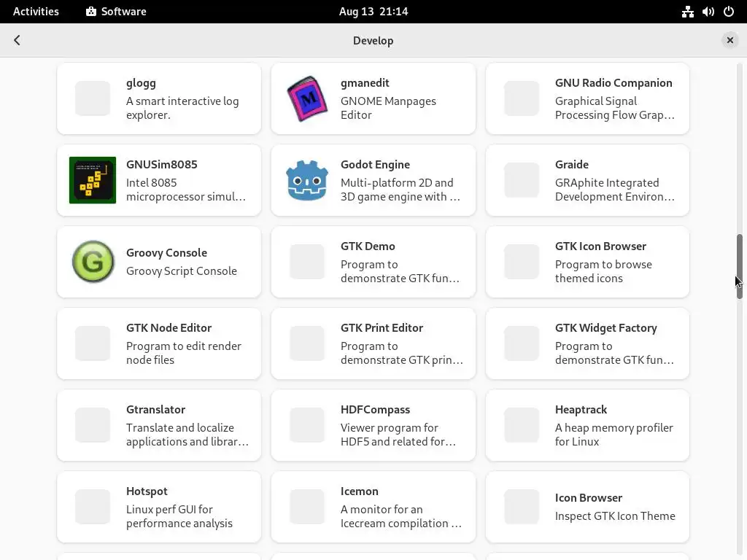Open GNU Radio Companion title
The image size is (747, 560).
pos(614,83)
